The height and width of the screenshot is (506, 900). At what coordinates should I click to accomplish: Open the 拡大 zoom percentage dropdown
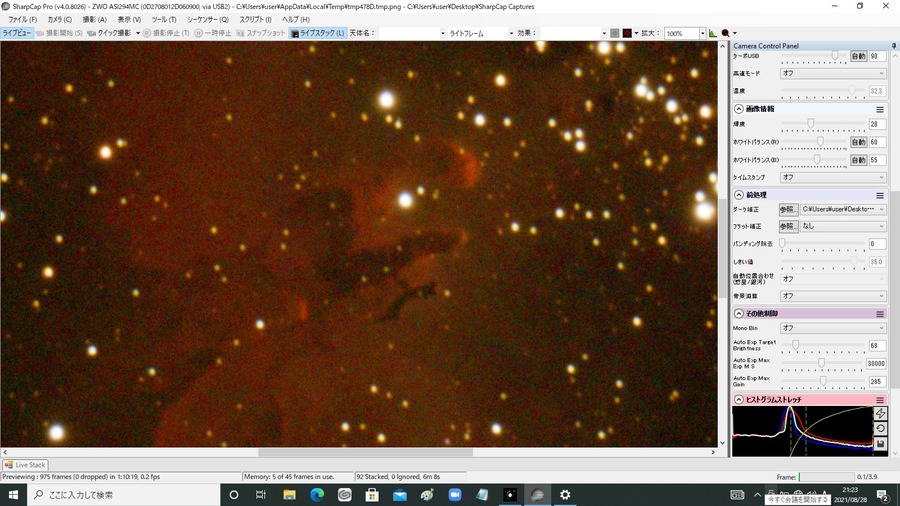(x=702, y=33)
